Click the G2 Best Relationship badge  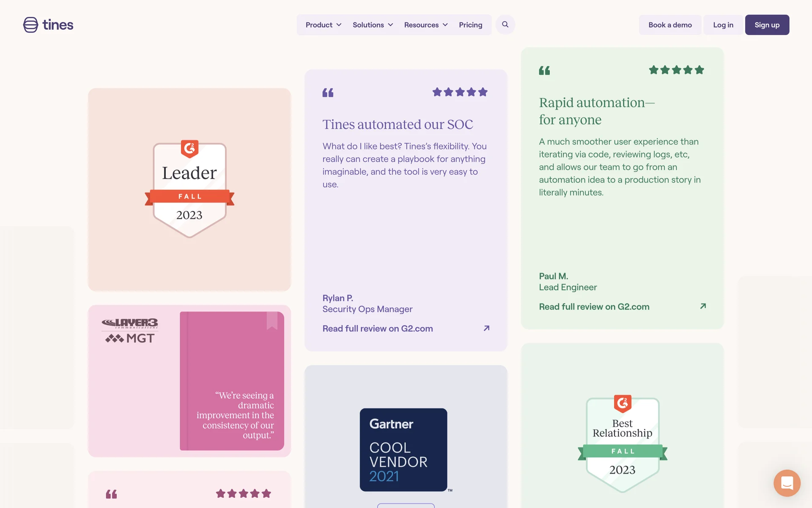pyautogui.click(x=622, y=444)
